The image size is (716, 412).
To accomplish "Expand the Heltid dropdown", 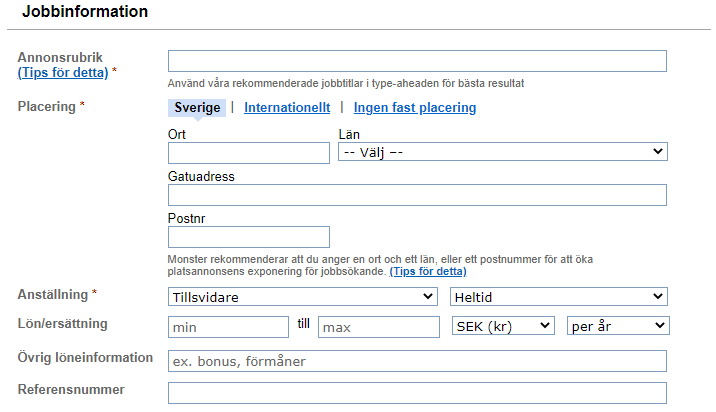I will click(559, 297).
